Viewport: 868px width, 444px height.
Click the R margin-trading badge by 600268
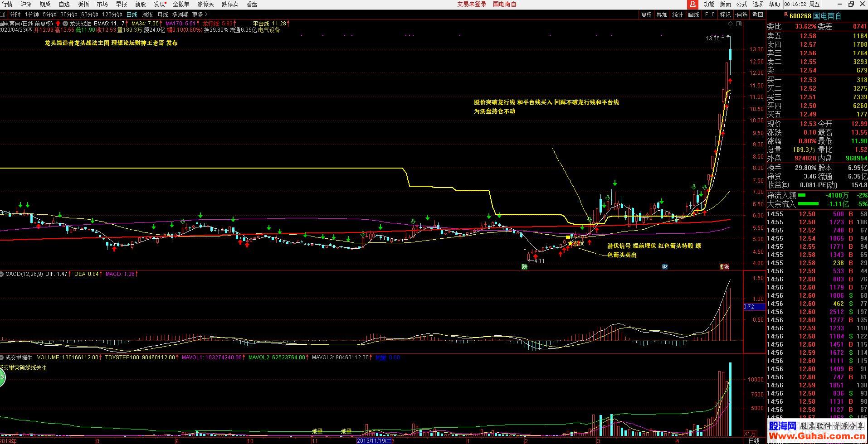785,15
